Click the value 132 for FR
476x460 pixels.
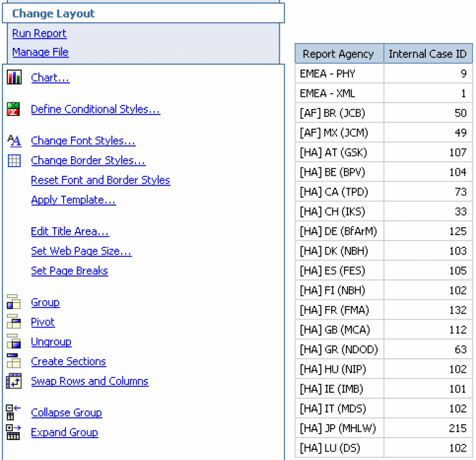coord(458,310)
